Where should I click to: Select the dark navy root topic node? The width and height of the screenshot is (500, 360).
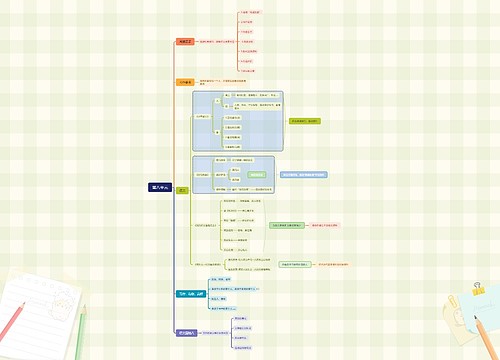tap(160, 187)
